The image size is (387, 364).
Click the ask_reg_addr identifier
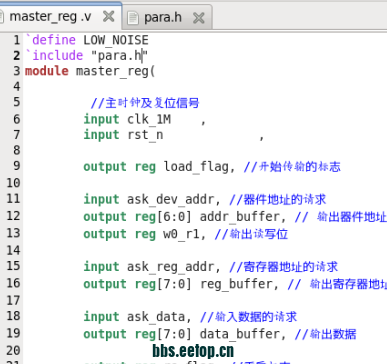point(170,267)
